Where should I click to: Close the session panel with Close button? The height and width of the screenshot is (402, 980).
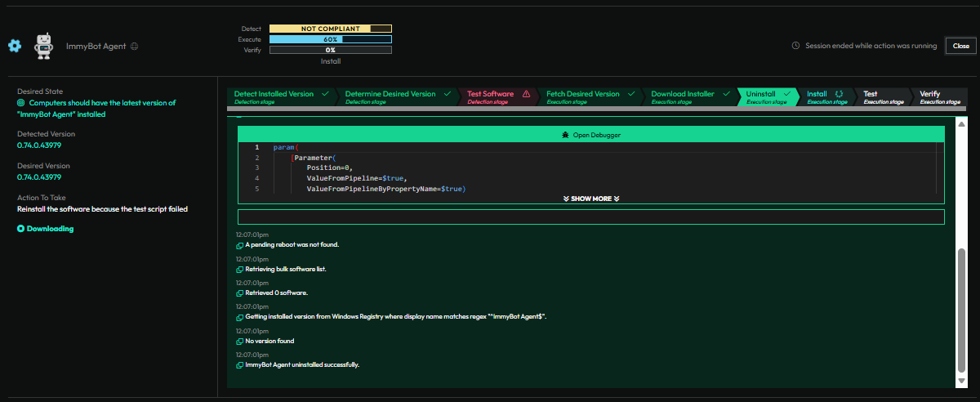point(960,46)
